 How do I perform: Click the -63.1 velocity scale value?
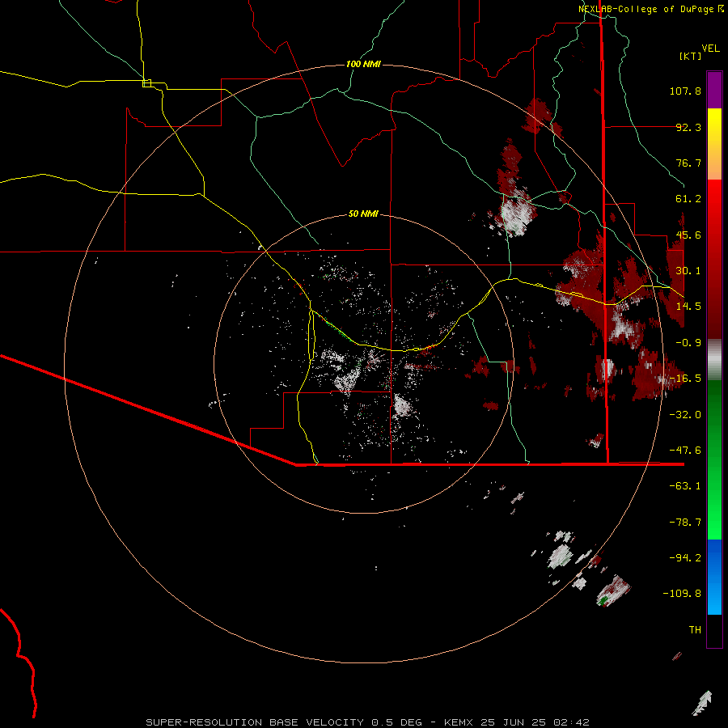click(x=685, y=486)
